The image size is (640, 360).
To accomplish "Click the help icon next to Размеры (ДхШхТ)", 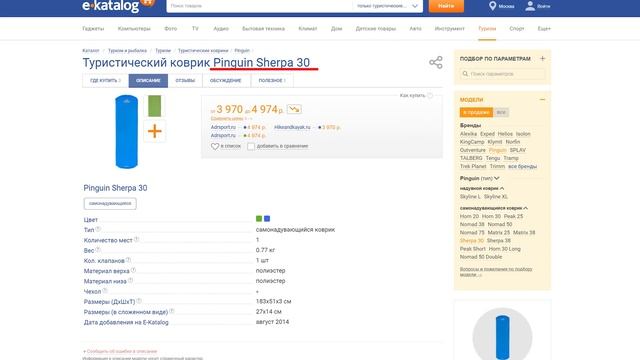I will pyautogui.click(x=139, y=301).
